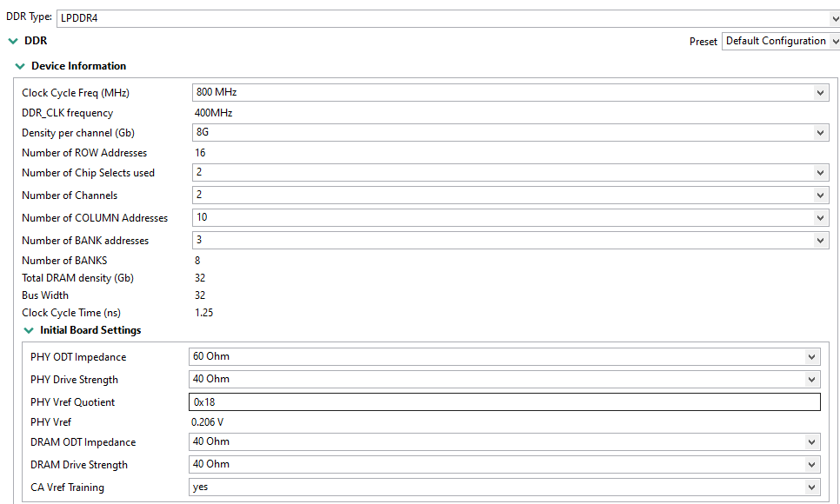Open Number of Chip Selects used dropdown
Viewport: 840px width, 504px height.
pyautogui.click(x=510, y=173)
